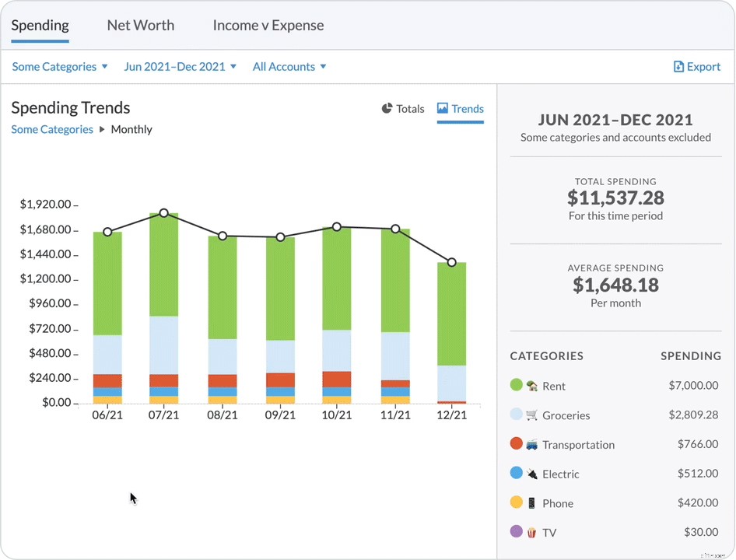The width and height of the screenshot is (736, 560).
Task: Open the Jun 2021–Dec 2021 date dropdown
Action: pos(180,66)
